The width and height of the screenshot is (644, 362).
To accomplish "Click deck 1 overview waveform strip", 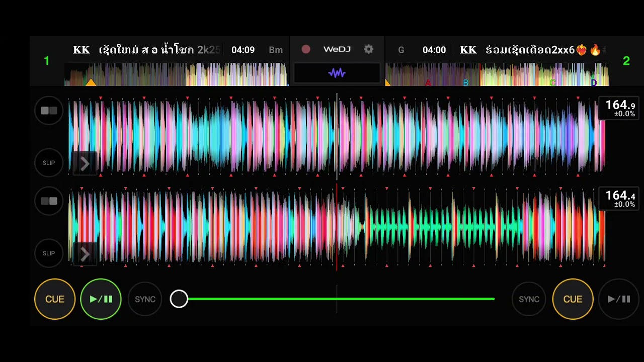I will pos(176,74).
